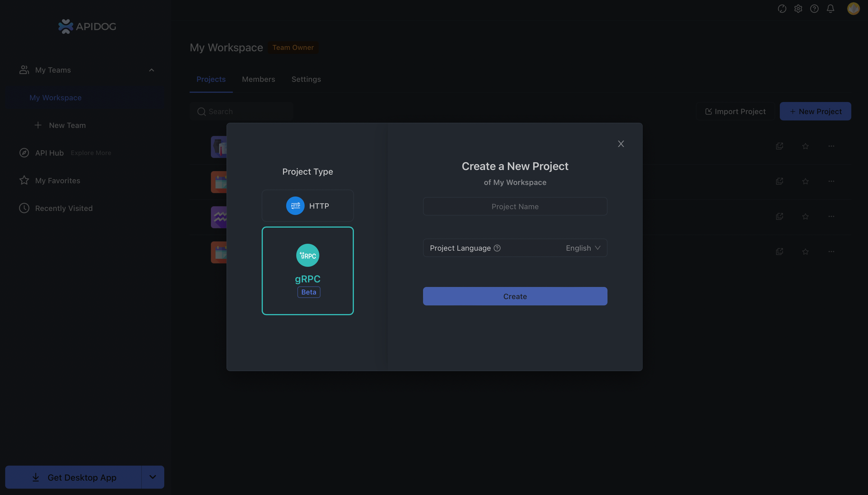Star the first project as favorite

click(x=805, y=146)
